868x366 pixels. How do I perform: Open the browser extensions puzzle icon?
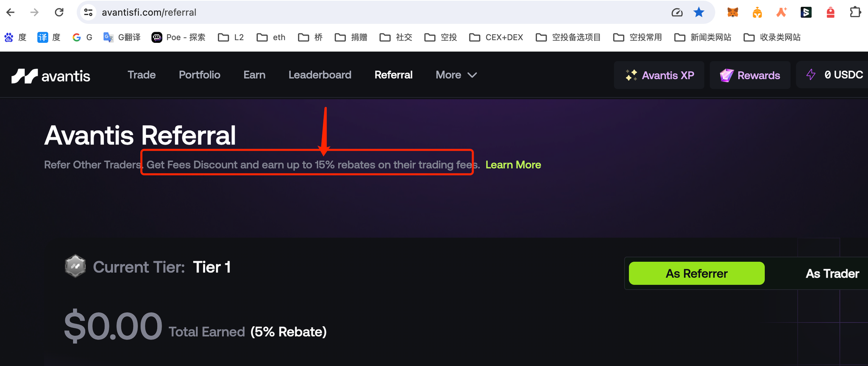pyautogui.click(x=855, y=12)
